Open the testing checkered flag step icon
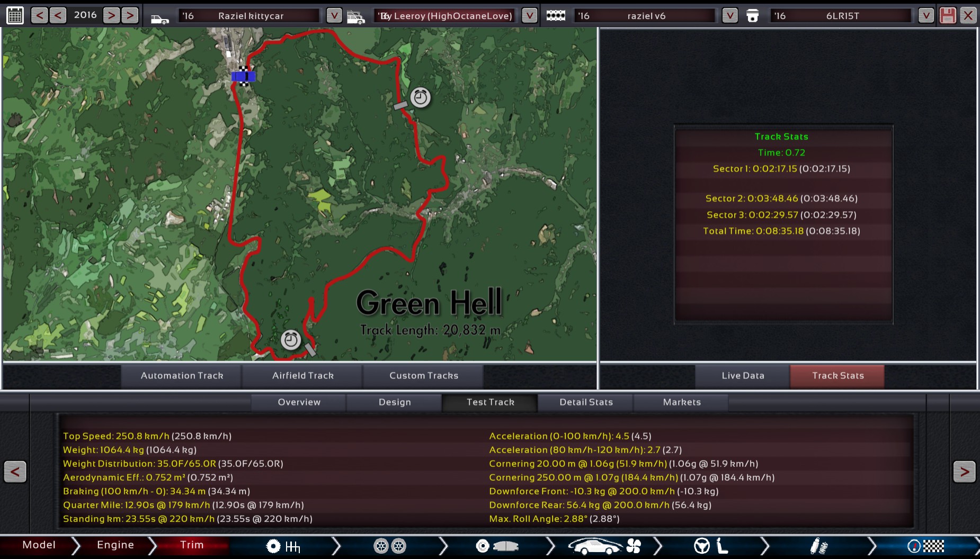 pyautogui.click(x=925, y=546)
